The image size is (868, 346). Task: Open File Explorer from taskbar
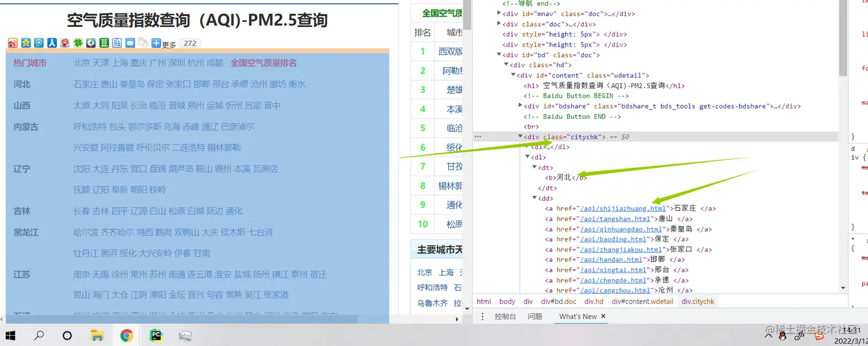click(x=98, y=336)
